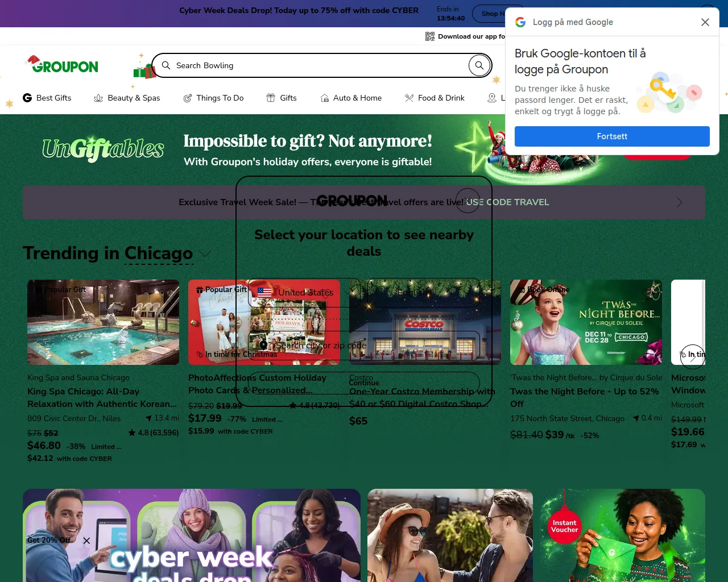This screenshot has width=728, height=582.
Task: Click the location pin icon in the nav bar
Action: (x=492, y=98)
